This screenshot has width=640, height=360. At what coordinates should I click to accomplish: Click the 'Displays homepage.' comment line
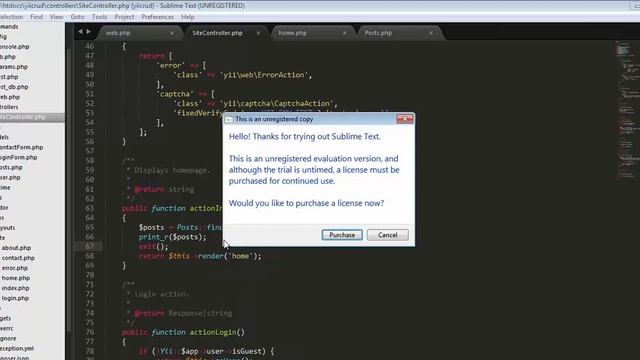172,170
